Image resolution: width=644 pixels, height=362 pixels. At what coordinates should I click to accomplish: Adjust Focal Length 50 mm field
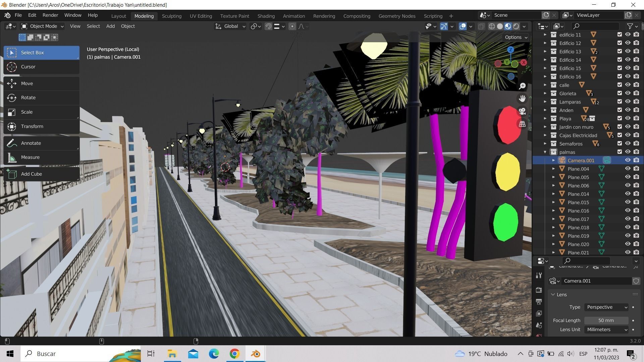pos(606,321)
